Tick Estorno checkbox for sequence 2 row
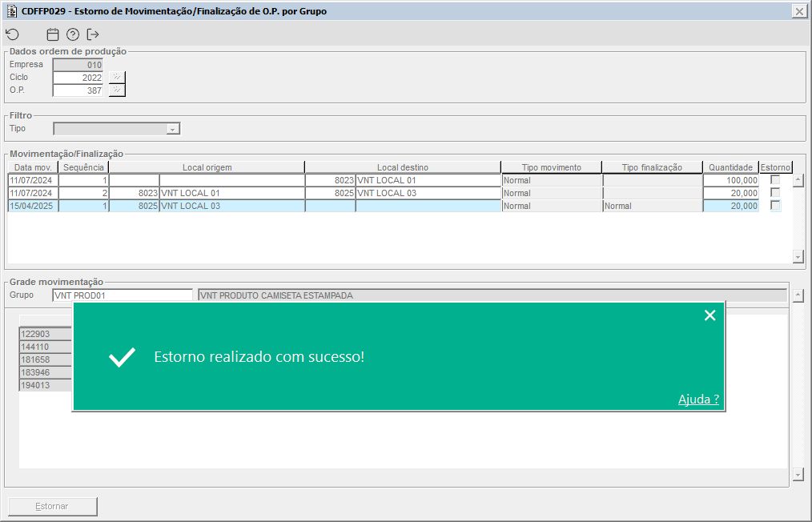Image resolution: width=812 pixels, height=522 pixels. [775, 193]
